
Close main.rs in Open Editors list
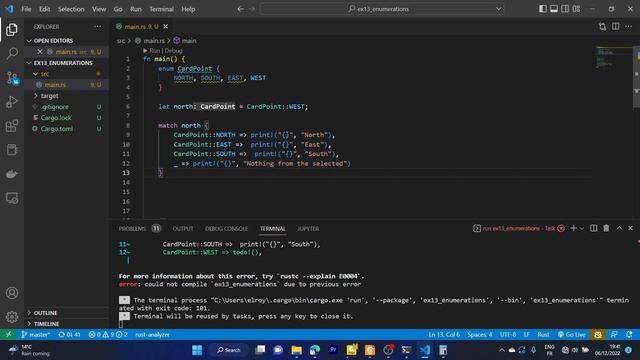(x=40, y=52)
